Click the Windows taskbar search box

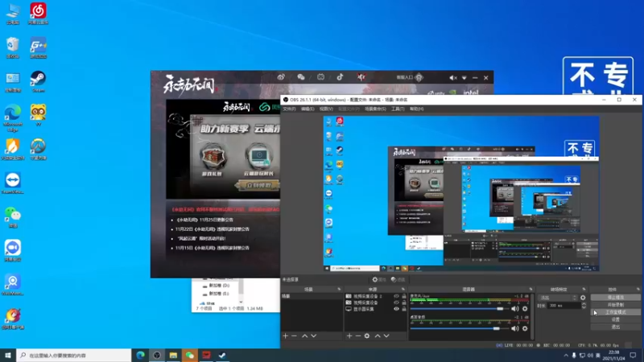(74, 356)
